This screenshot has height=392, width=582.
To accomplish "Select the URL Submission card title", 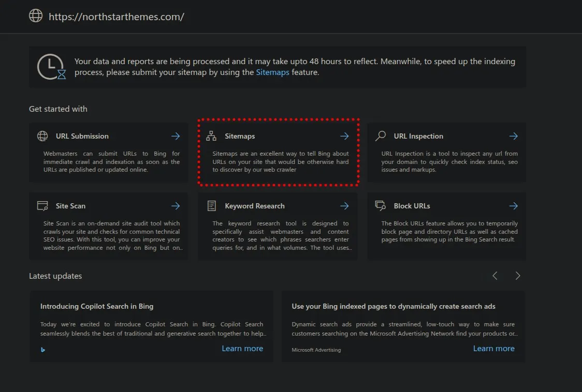I will [x=82, y=136].
